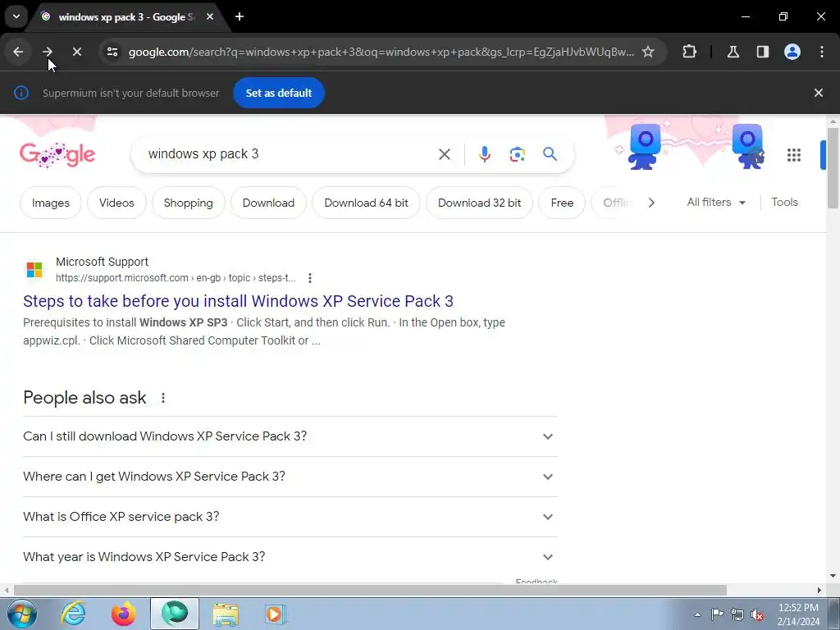Image resolution: width=840 pixels, height=630 pixels.
Task: Launch Firefox from taskbar
Action: (123, 614)
